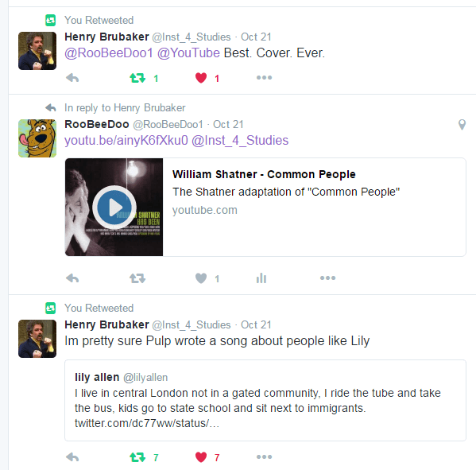Image resolution: width=476 pixels, height=470 pixels.
Task: Open more options on 'Best. Cover. Ever.' tweet
Action: [x=264, y=78]
